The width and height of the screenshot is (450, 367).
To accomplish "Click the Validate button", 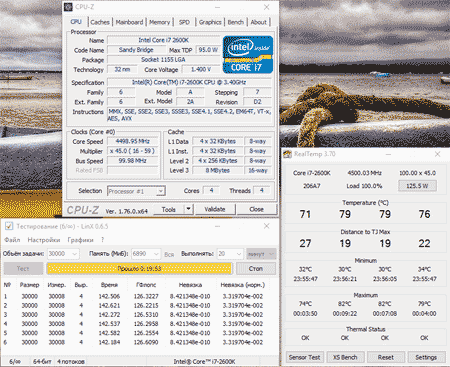I will pyautogui.click(x=215, y=209).
